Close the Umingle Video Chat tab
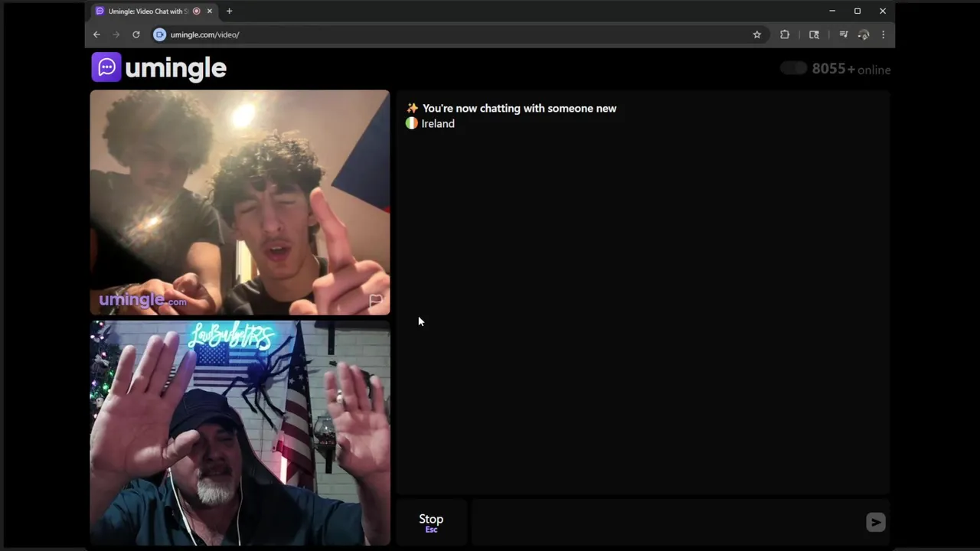The width and height of the screenshot is (980, 551). [209, 11]
